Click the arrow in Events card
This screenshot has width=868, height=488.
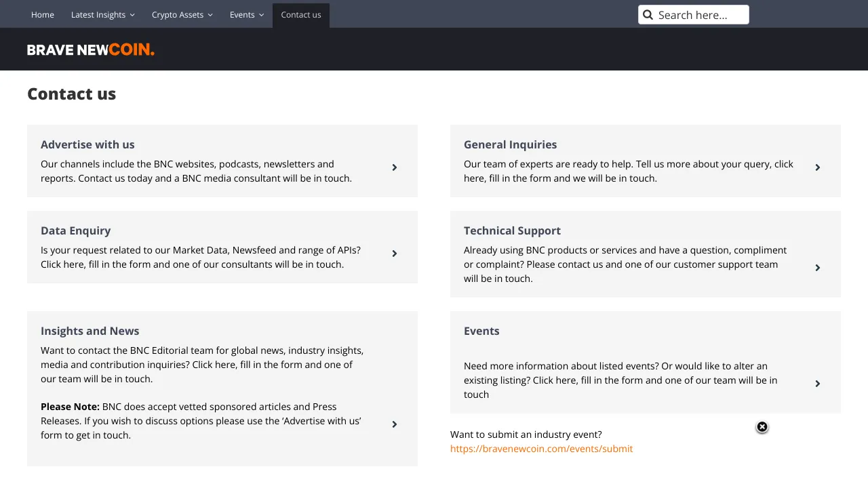817,384
